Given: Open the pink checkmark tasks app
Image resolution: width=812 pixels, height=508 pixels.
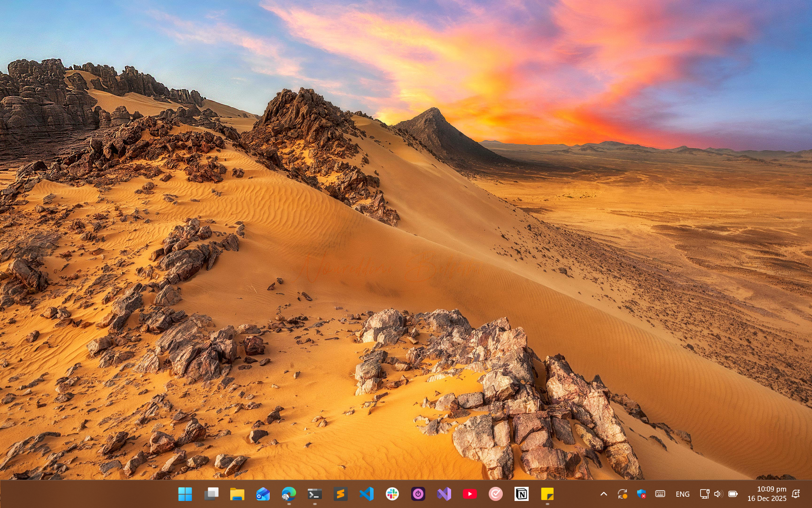Looking at the screenshot, I should 496,494.
